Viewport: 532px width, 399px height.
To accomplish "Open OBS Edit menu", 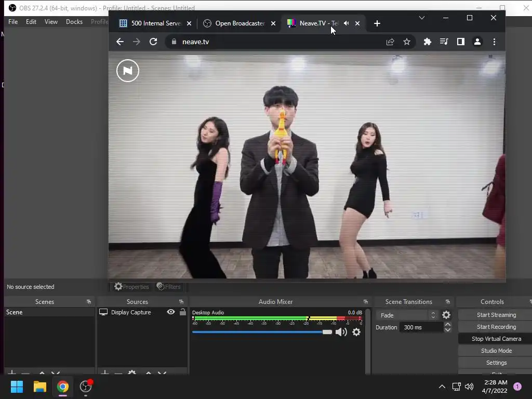I will pos(31,22).
